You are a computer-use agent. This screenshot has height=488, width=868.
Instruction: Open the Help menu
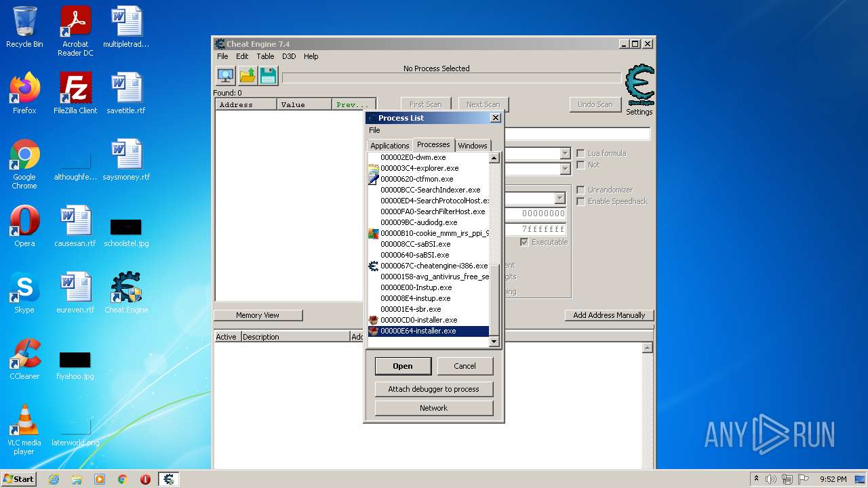[311, 56]
